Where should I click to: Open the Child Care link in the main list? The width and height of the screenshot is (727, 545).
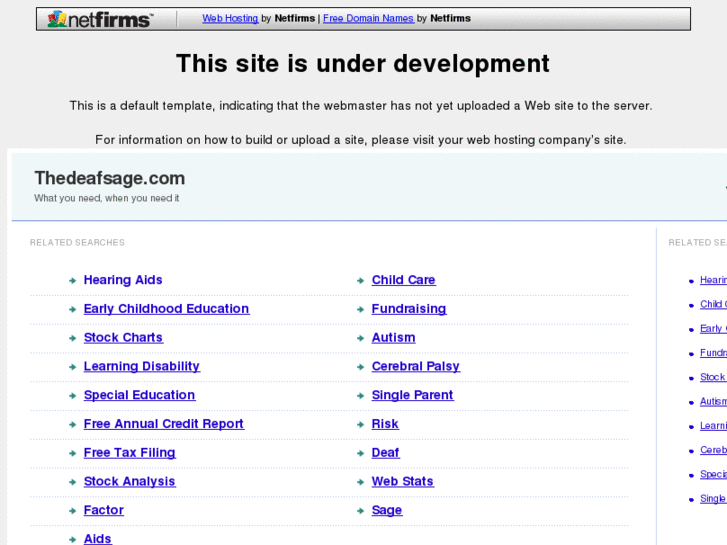coord(403,280)
